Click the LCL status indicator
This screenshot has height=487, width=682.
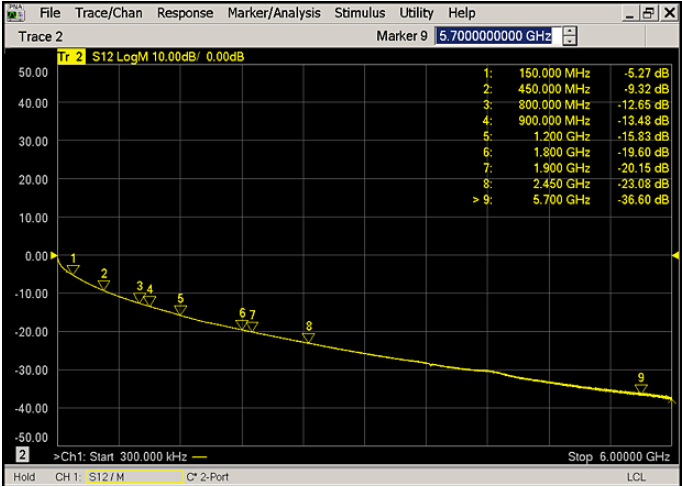[636, 477]
